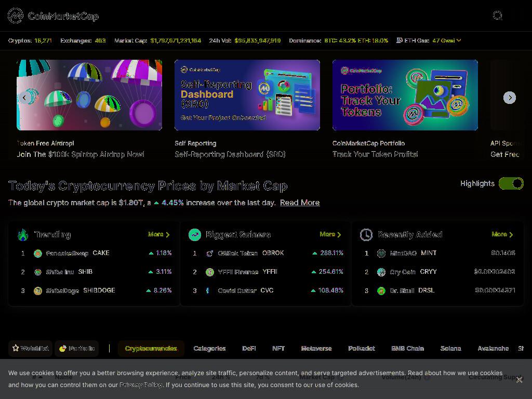Image resolution: width=532 pixels, height=399 pixels.
Task: Expand More in the Recently Added panel
Action: tap(502, 234)
